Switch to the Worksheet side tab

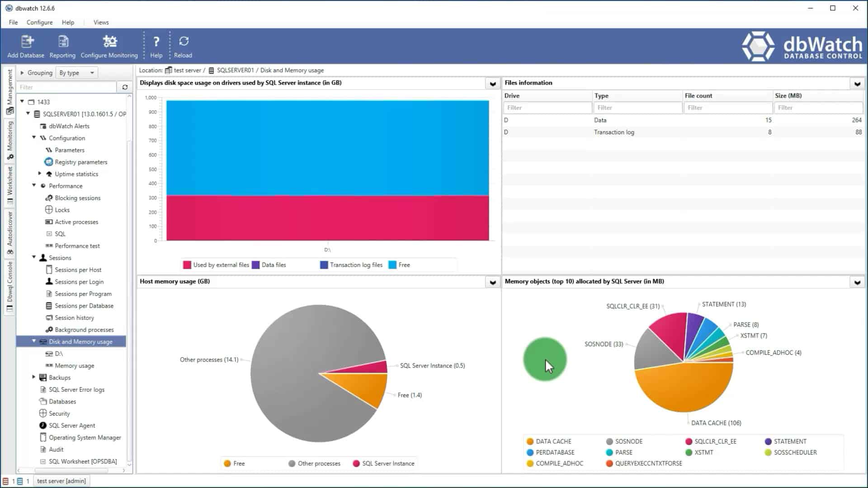pos(10,186)
